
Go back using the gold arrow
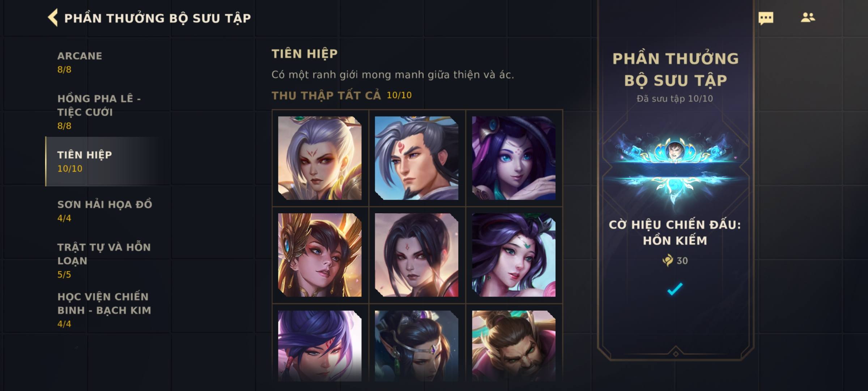tap(53, 18)
